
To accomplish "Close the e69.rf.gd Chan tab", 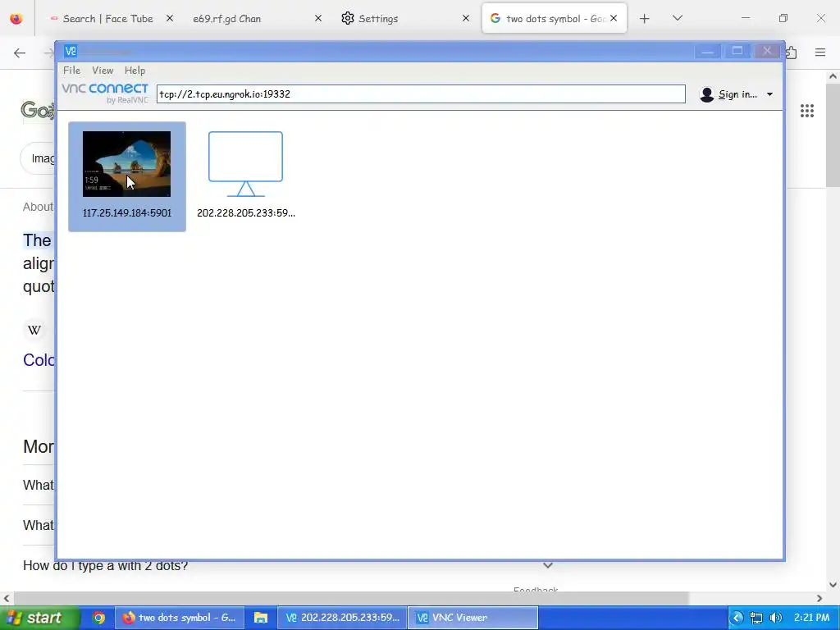I will tap(318, 18).
